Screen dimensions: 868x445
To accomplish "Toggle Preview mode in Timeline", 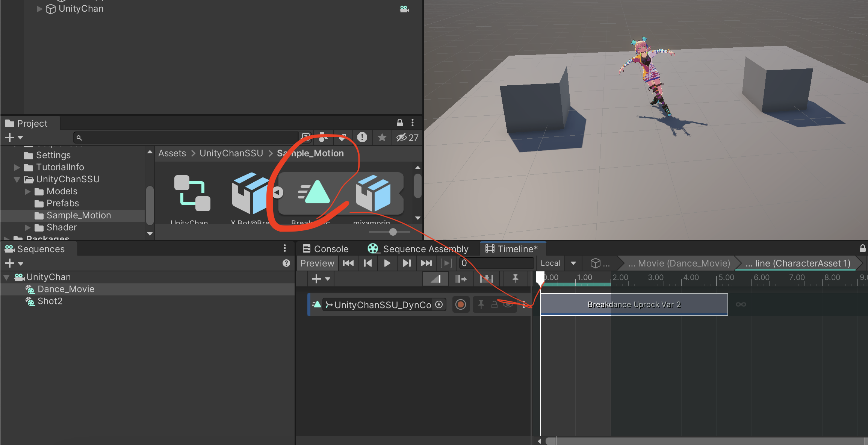I will 317,263.
